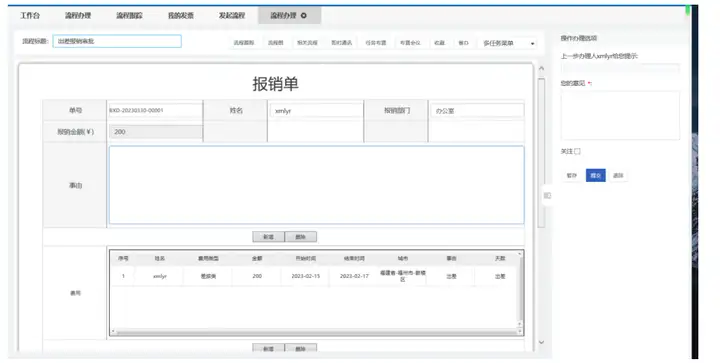The image size is (720, 363).
Task: Click the 暂存 button
Action: pyautogui.click(x=572, y=175)
